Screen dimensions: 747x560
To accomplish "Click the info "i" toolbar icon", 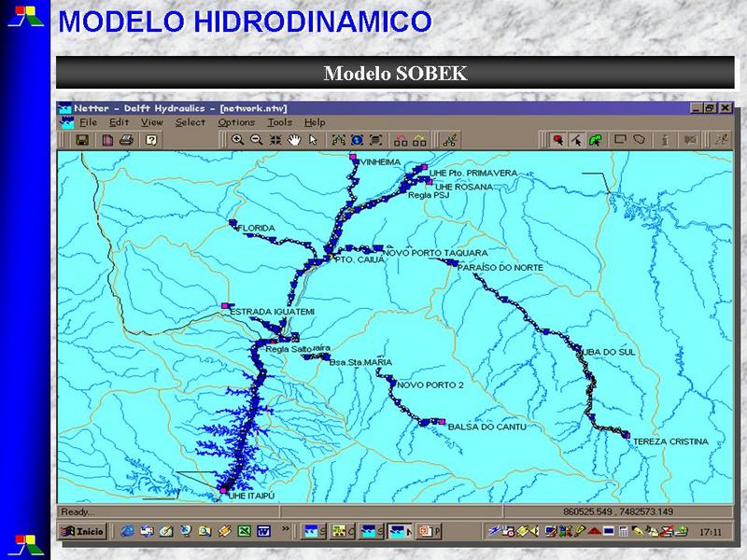I will (x=665, y=140).
